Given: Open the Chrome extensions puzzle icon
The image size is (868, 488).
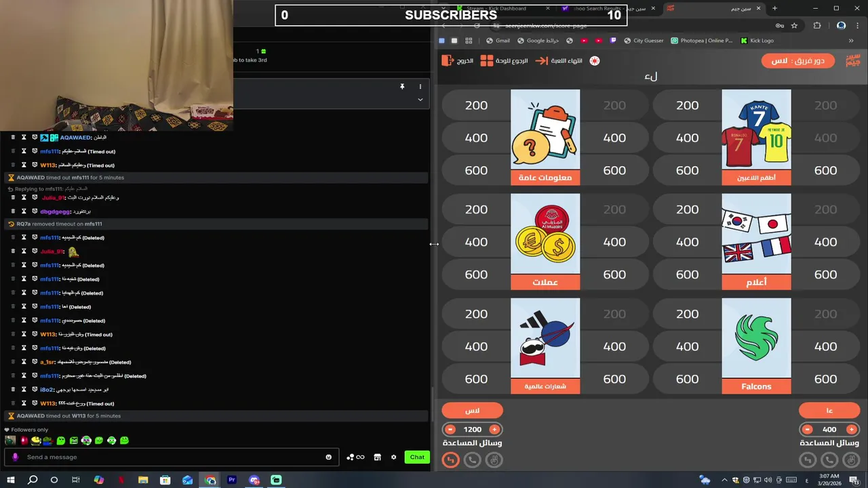Looking at the screenshot, I should (817, 26).
